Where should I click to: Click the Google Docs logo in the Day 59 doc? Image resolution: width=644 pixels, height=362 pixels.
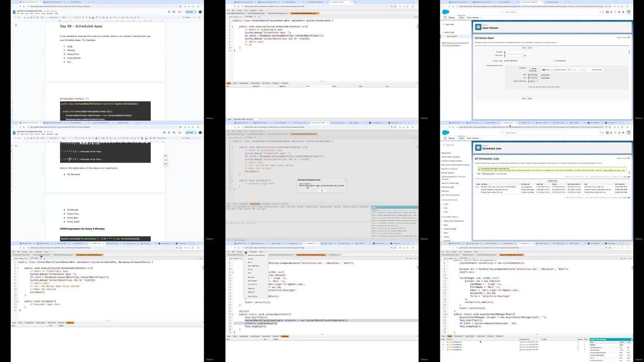(x=14, y=12)
